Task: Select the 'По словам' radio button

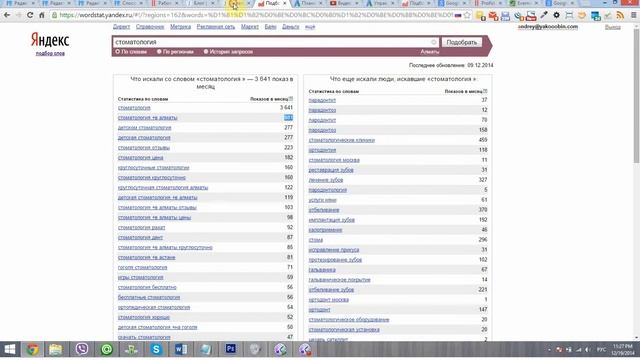Action: click(x=118, y=52)
